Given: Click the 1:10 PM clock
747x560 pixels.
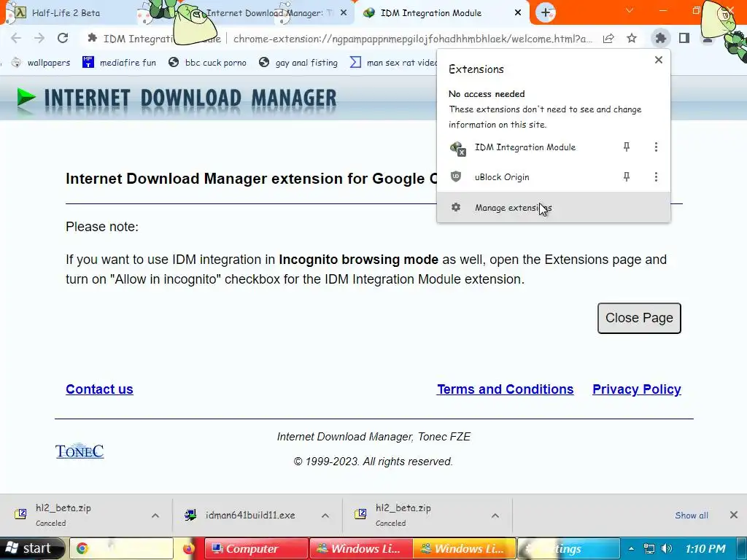Looking at the screenshot, I should (705, 548).
